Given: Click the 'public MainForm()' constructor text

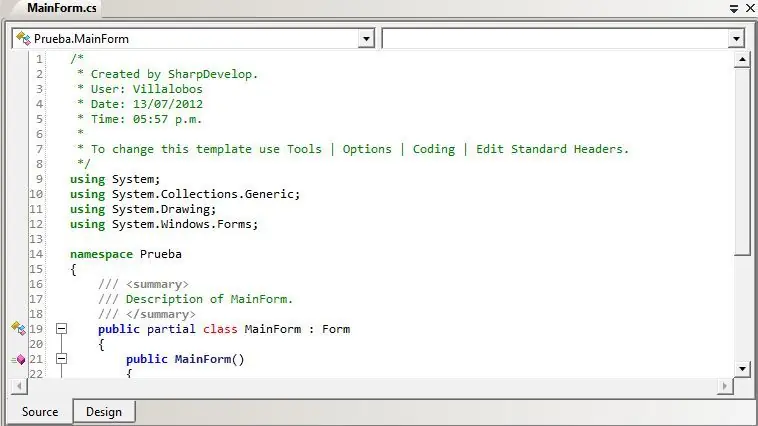Looking at the screenshot, I should click(185, 359).
